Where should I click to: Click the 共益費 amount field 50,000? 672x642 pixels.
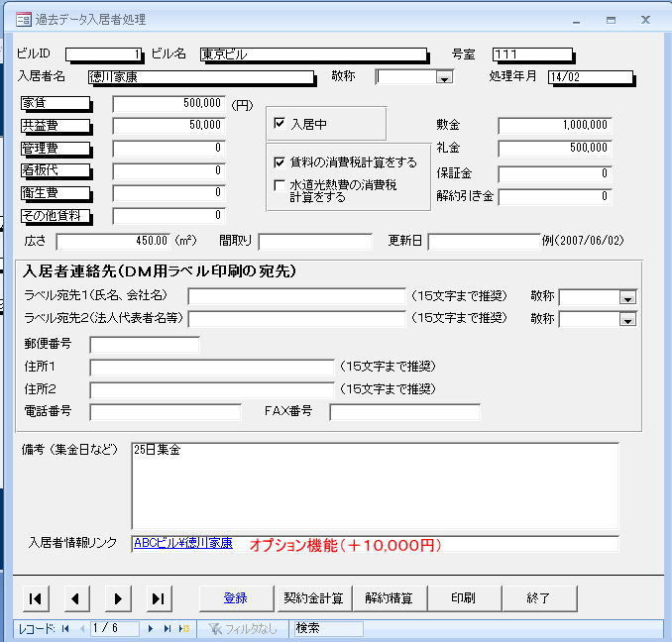click(168, 126)
